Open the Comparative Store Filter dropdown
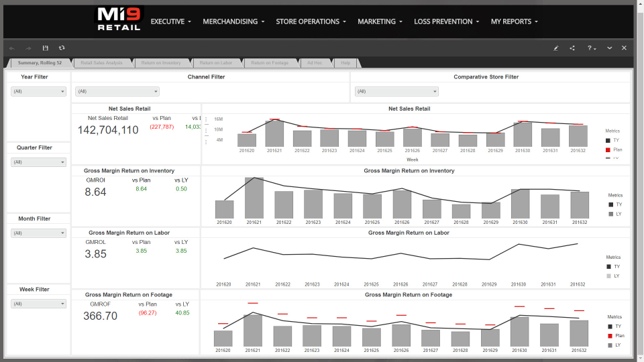This screenshot has width=644, height=362. (x=396, y=91)
